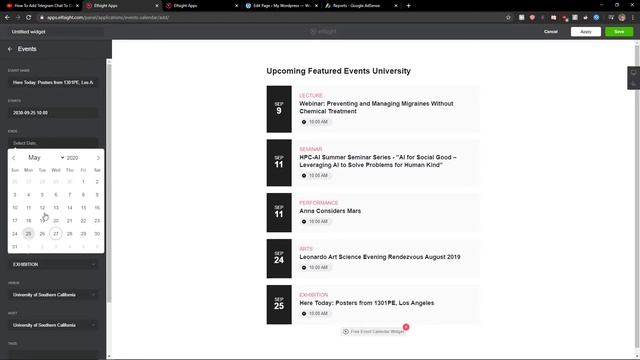Select May 8 in the calendar
The height and width of the screenshot is (360, 640).
[x=83, y=195]
